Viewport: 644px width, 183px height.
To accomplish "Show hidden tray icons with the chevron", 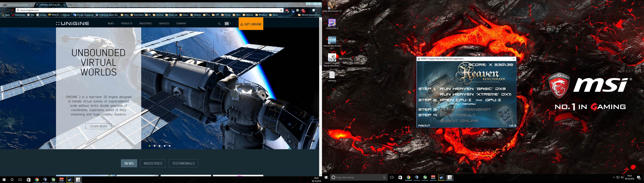I will point(614,177).
